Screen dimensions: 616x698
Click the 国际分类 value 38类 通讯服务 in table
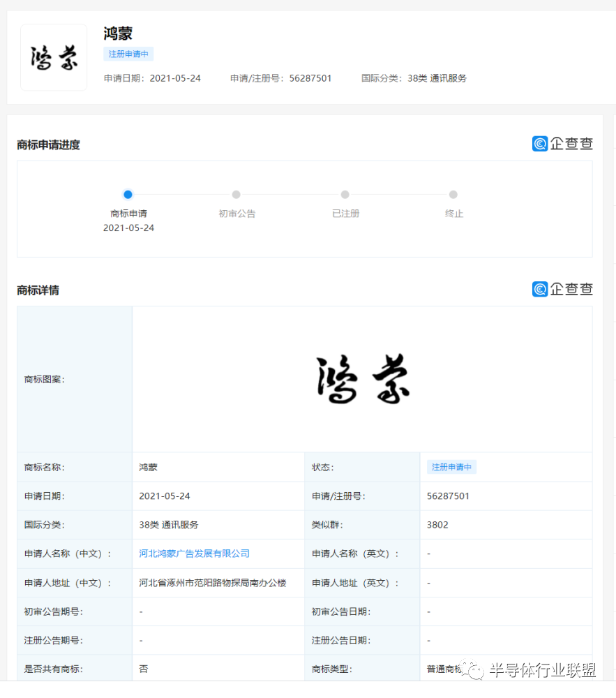169,525
